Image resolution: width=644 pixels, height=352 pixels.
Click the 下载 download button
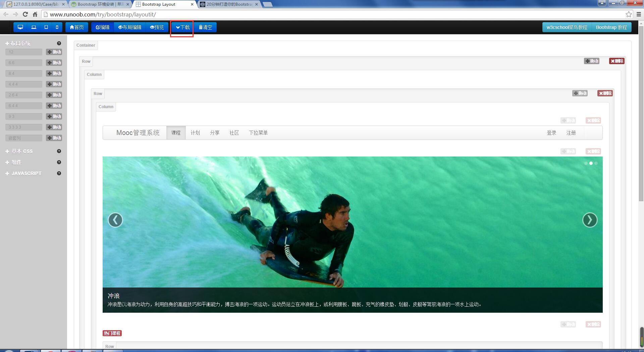tap(183, 27)
